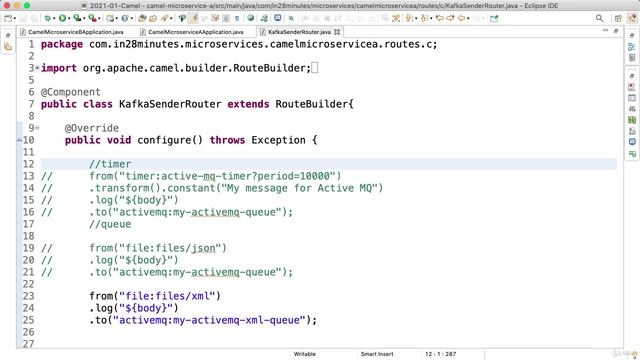Click the globe web browser icon

pyautogui.click(x=250, y=18)
